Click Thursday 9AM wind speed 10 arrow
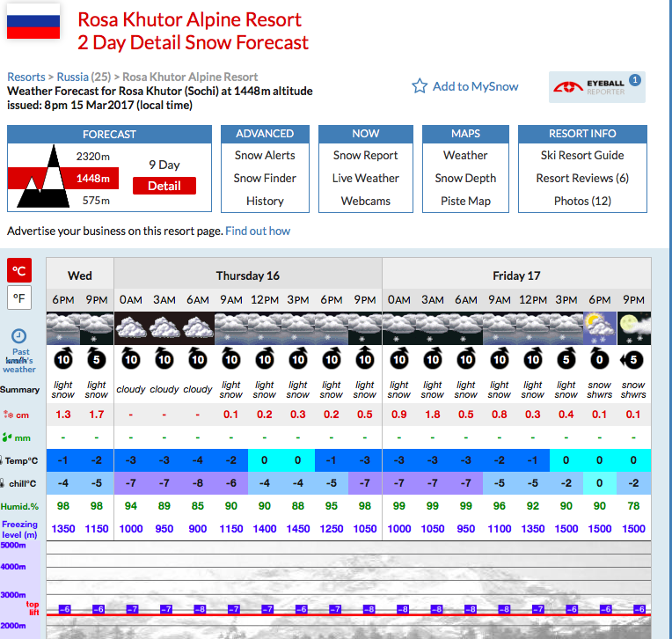 point(231,358)
